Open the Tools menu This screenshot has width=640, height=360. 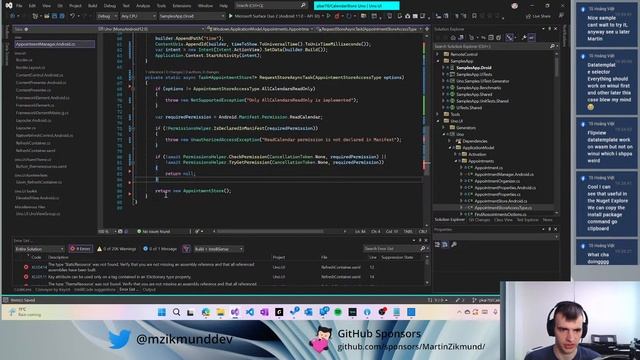pyautogui.click(x=161, y=6)
